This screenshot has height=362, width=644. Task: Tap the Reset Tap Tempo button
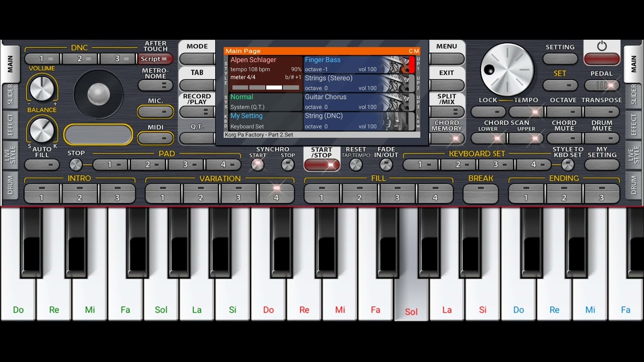point(356,164)
